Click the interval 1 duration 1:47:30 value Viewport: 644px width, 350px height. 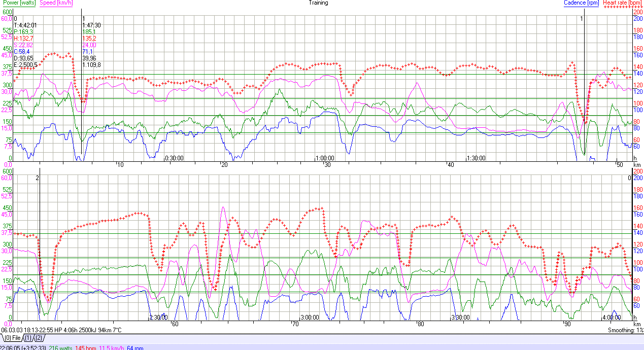91,25
